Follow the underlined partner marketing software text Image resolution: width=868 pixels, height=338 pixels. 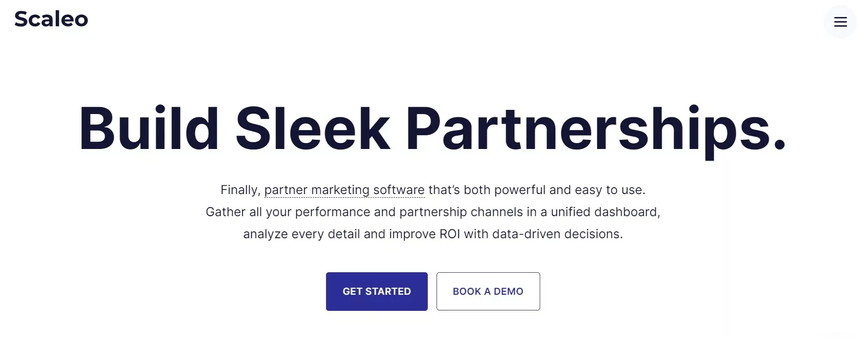pos(344,189)
